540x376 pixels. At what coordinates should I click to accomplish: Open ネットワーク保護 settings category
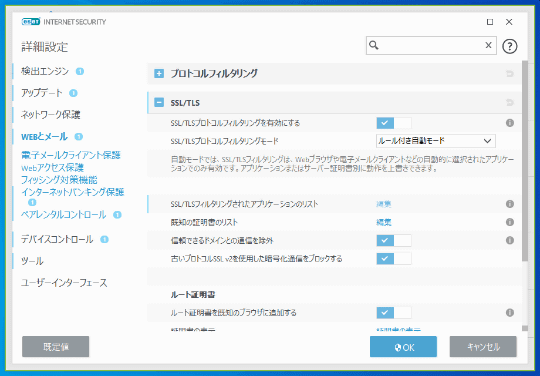coord(51,115)
